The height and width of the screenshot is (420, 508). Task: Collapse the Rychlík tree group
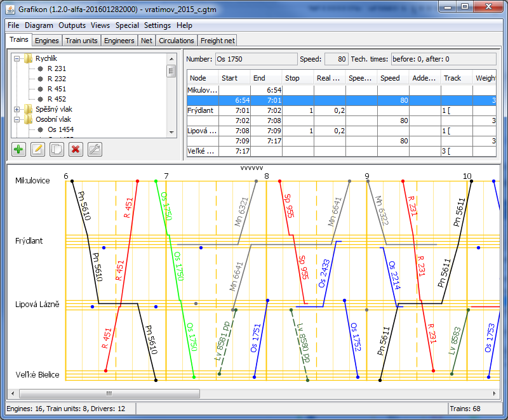[x=17, y=58]
